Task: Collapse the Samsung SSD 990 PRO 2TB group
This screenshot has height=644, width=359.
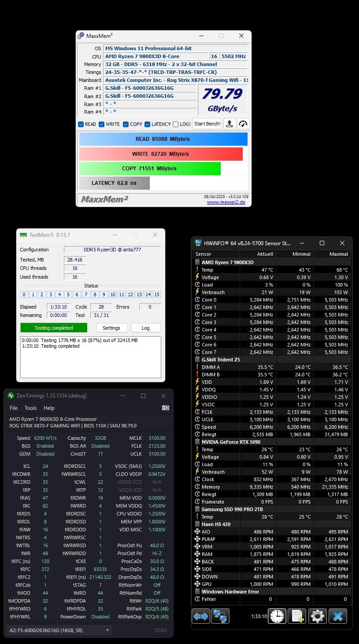Action: [x=197, y=509]
